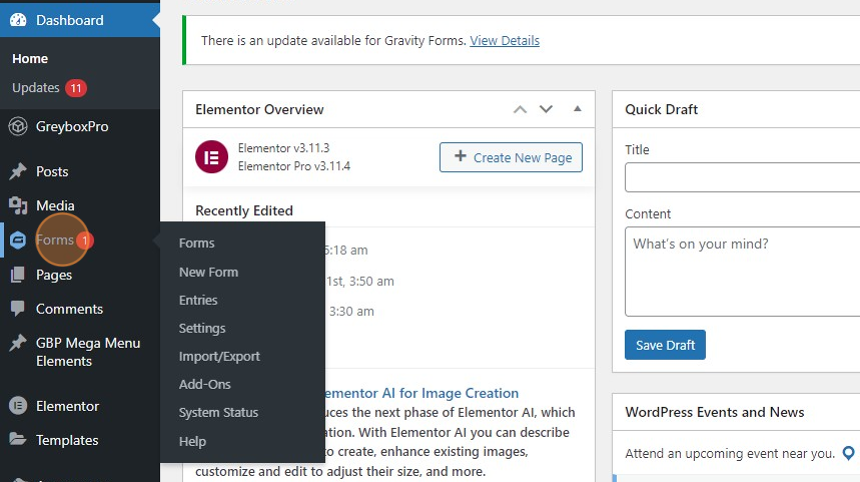Click the Media icon in sidebar
860x482 pixels.
18,206
